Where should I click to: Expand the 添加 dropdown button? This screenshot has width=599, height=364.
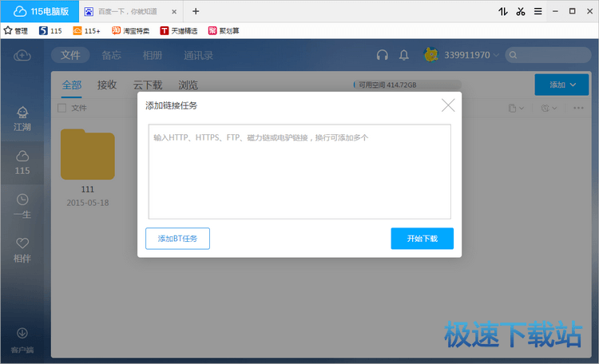tap(561, 85)
